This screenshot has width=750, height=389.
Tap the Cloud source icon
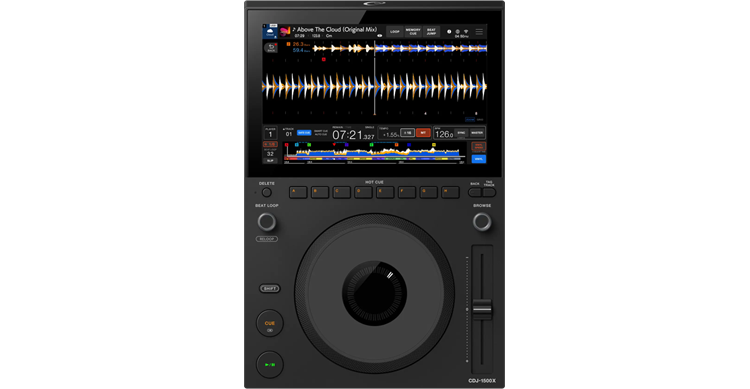[270, 33]
